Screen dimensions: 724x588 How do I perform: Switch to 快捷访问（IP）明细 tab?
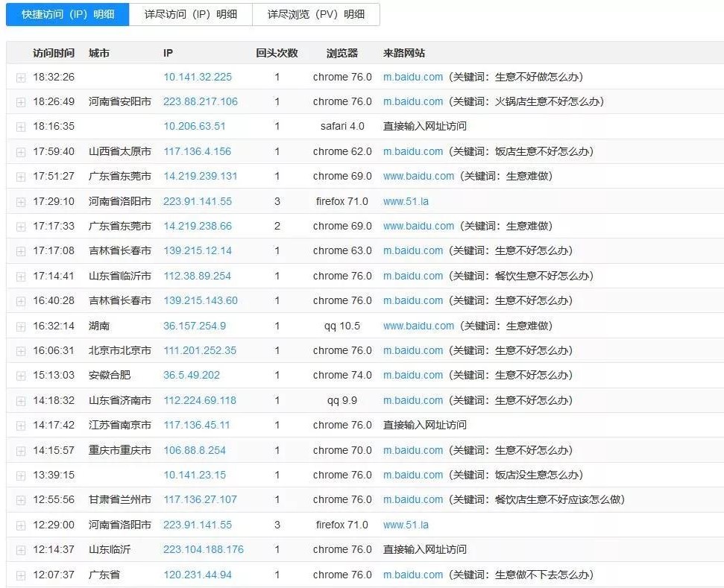point(67,14)
